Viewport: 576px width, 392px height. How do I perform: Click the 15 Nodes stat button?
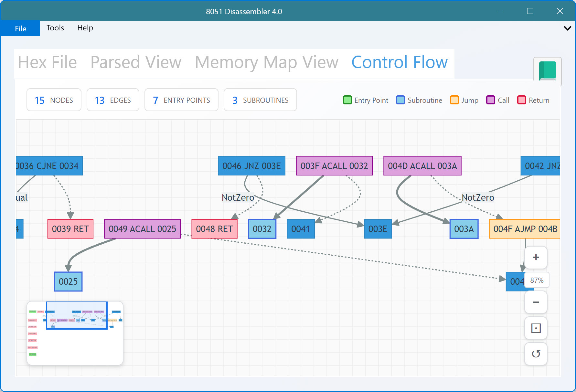pos(54,100)
